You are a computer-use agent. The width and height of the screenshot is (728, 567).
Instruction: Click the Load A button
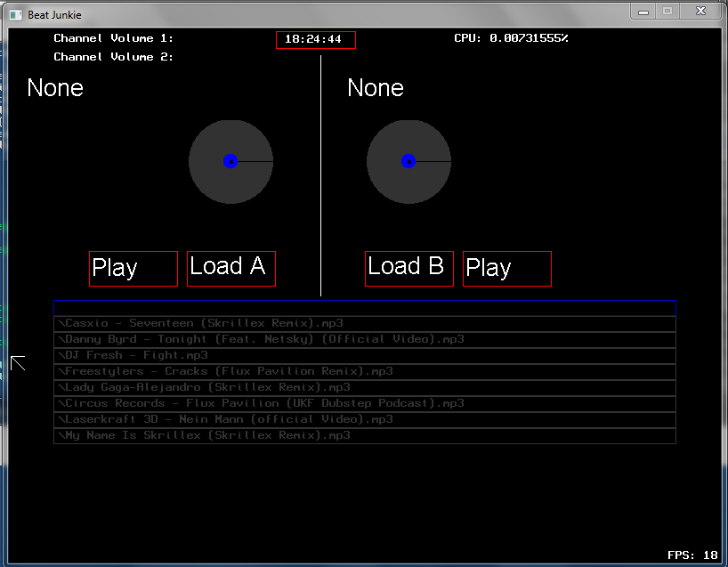231,268
